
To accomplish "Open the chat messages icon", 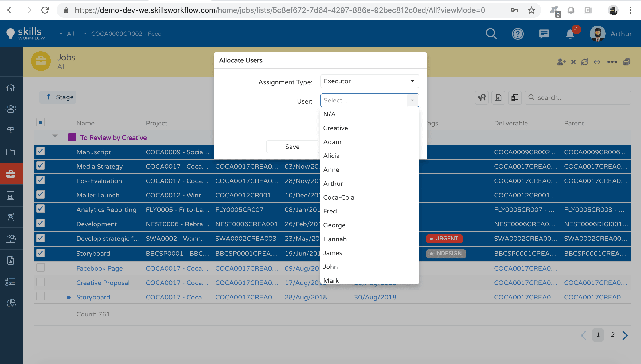I will tap(544, 34).
